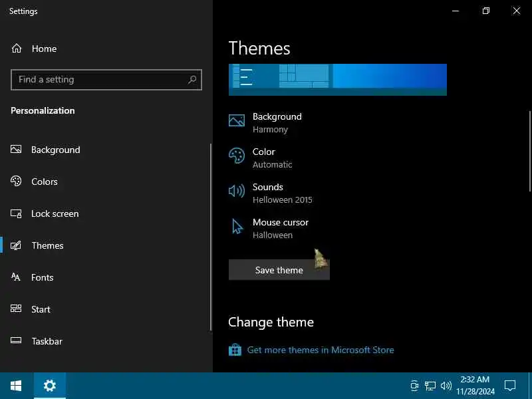Click the Background picture icon in sidebar
Viewport: 532px width, 399px height.
[16, 149]
